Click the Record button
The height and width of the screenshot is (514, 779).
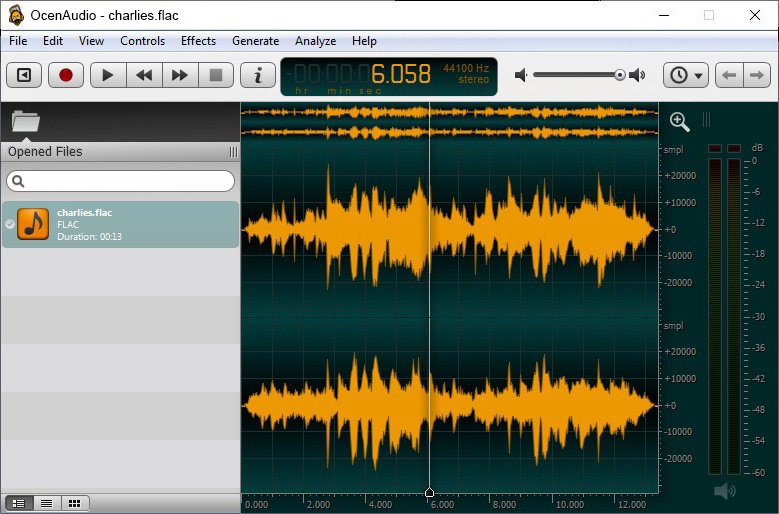click(x=66, y=75)
